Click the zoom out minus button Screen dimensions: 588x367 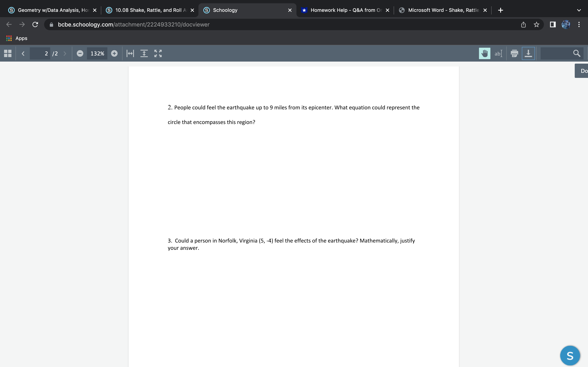click(x=80, y=53)
